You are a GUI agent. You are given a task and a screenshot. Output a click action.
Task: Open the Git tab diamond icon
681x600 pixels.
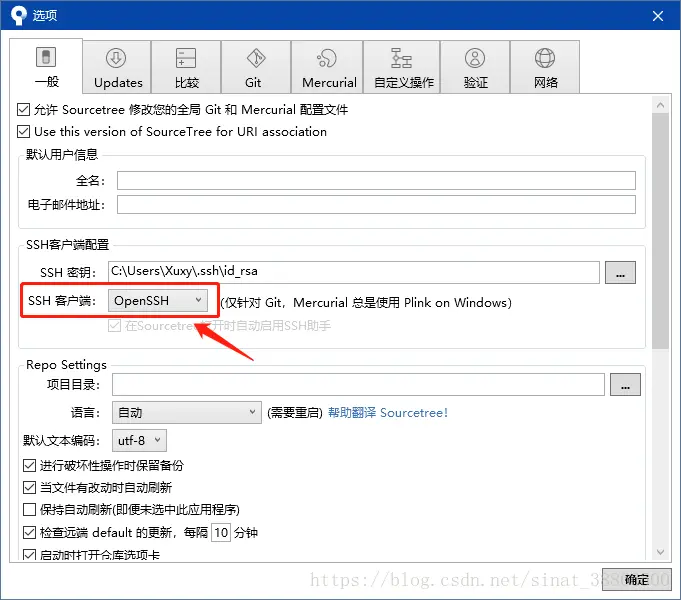point(256,58)
